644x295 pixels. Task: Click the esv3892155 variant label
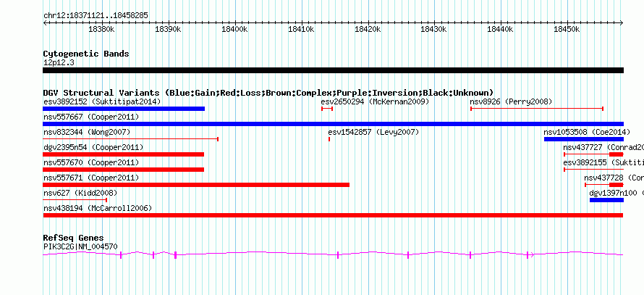pos(603,162)
